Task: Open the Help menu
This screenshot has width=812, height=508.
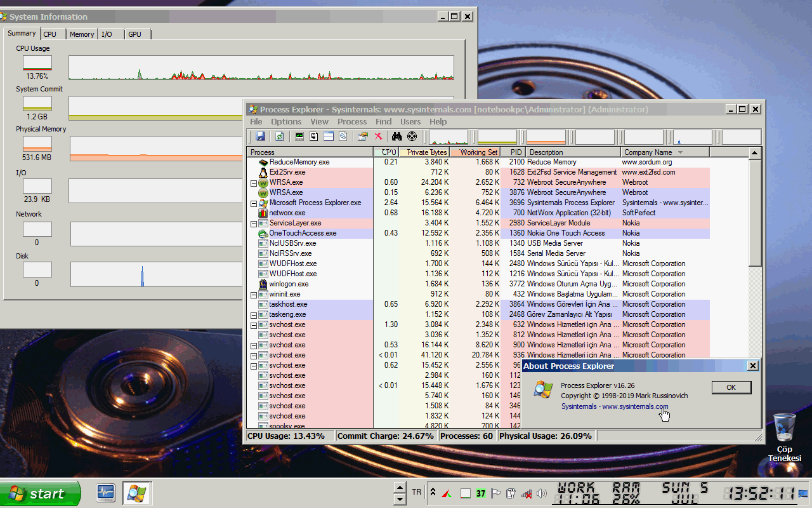Action: [x=438, y=121]
